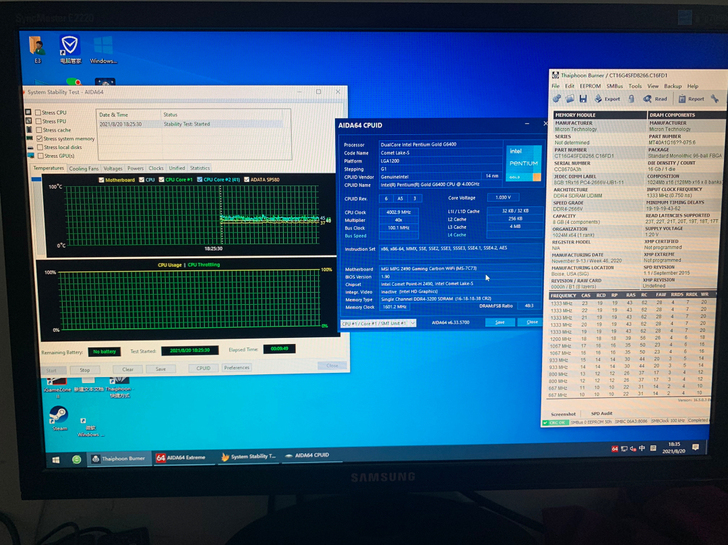Toggle the Motherboard temperature graph checkbox
Image resolution: width=728 pixels, height=545 pixels.
[x=101, y=180]
